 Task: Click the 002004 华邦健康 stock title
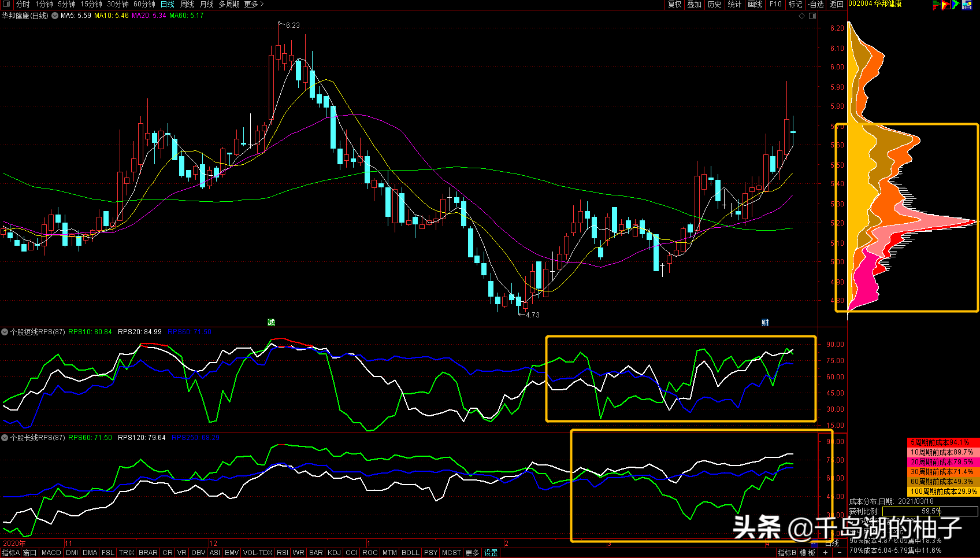coord(875,4)
